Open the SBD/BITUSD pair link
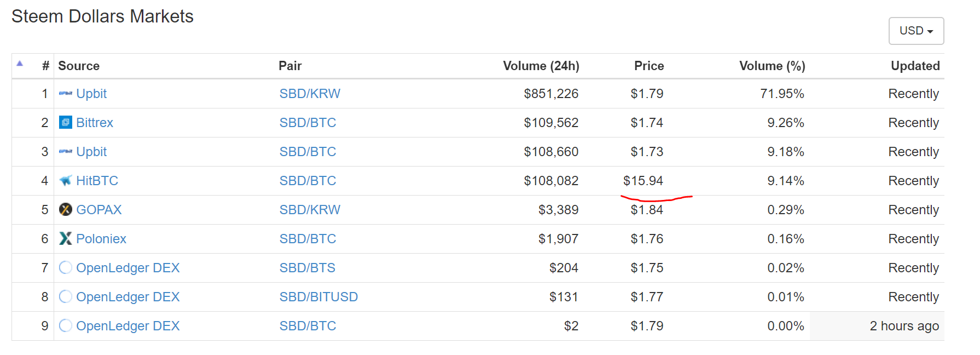 point(318,297)
